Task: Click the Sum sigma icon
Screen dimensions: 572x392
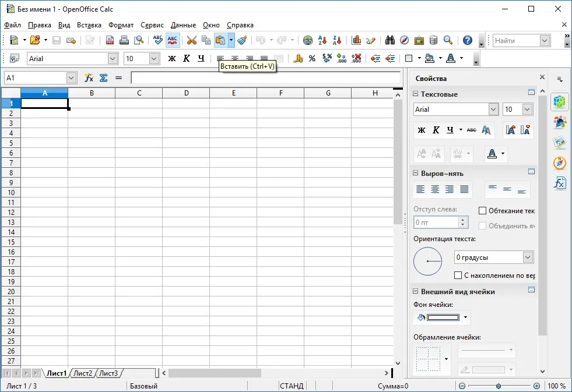Action: (104, 77)
